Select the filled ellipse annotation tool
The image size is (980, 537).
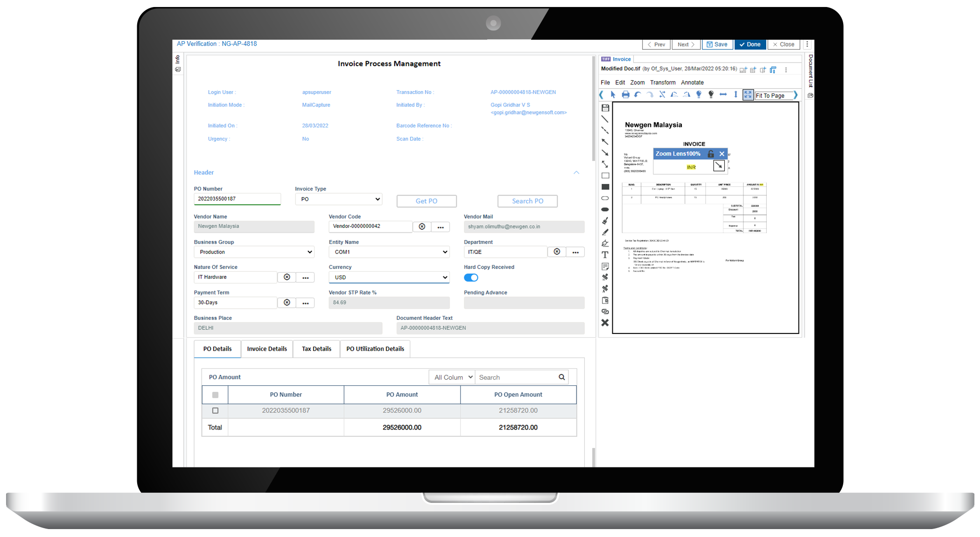[605, 209]
